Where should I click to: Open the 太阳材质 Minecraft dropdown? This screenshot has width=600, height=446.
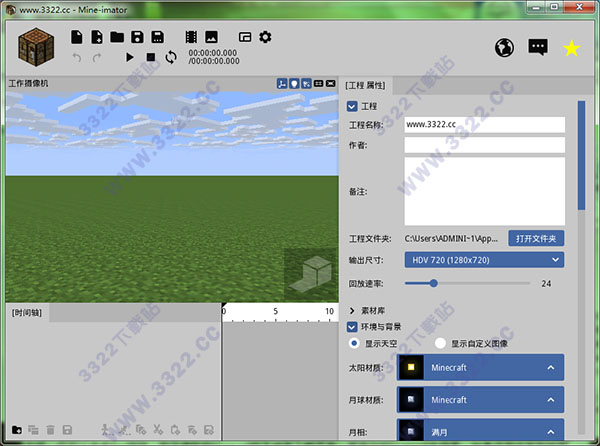pyautogui.click(x=480, y=367)
